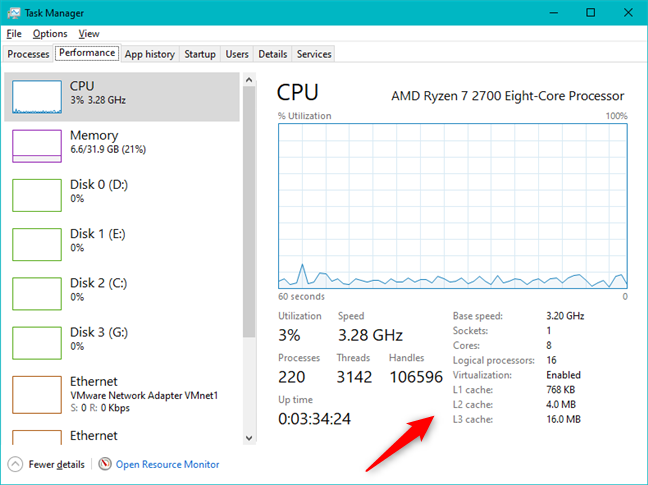Click the '60 seconds' graph axis label
648x485 pixels.
point(301,297)
